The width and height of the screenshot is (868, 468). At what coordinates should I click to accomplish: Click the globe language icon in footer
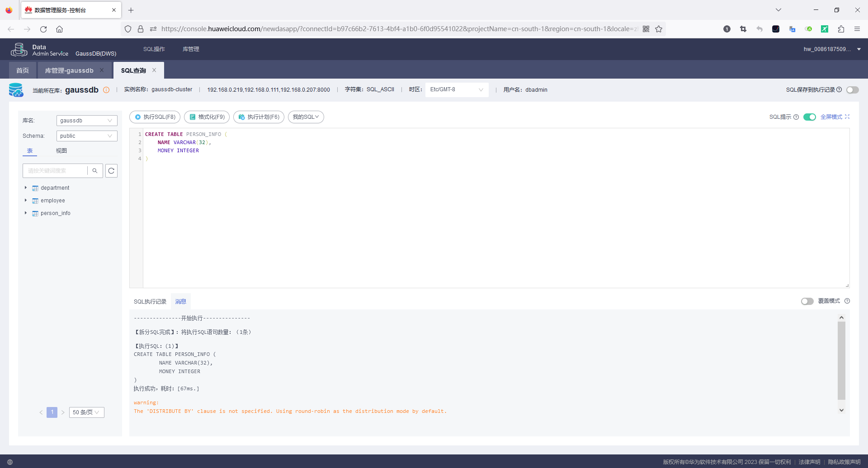[x=10, y=462]
